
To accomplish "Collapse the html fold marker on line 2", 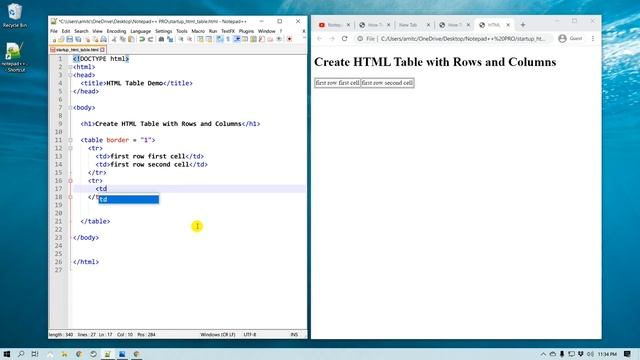I will (x=70, y=67).
